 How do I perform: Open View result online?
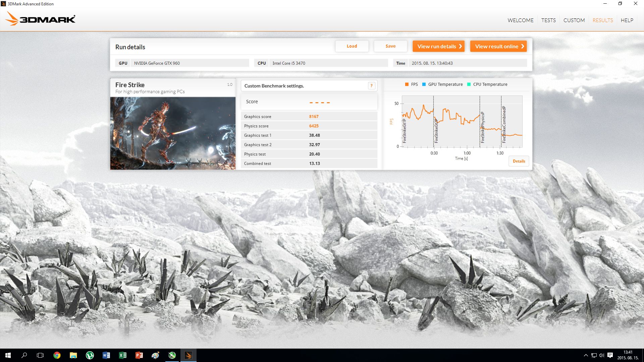pyautogui.click(x=498, y=46)
